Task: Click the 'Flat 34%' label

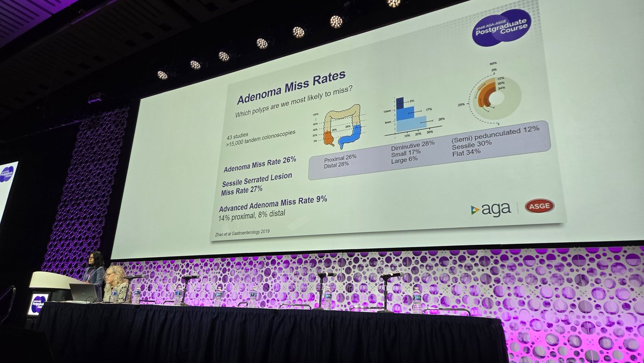Action: click(466, 152)
